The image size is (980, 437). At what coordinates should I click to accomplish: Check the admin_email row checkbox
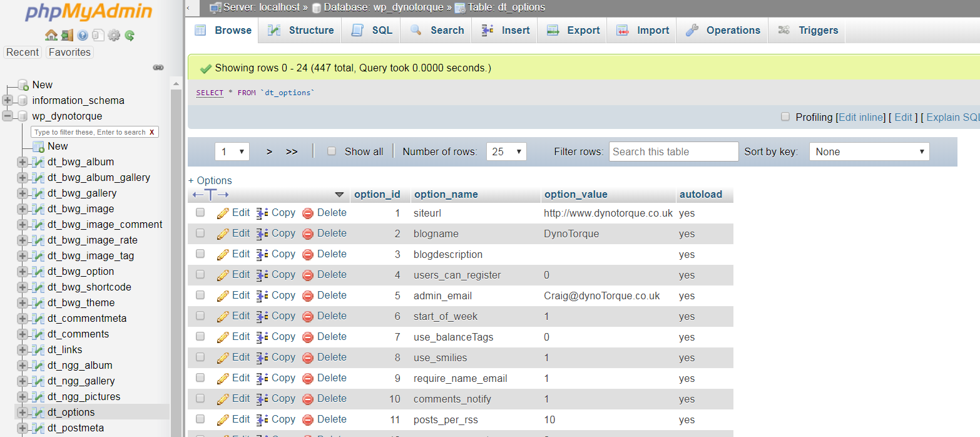(200, 296)
